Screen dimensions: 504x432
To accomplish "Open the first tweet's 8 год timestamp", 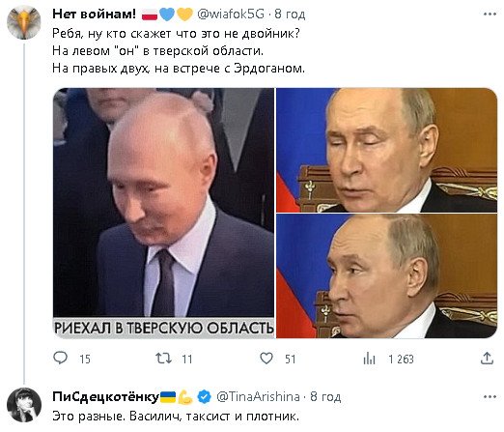I will tap(290, 14).
